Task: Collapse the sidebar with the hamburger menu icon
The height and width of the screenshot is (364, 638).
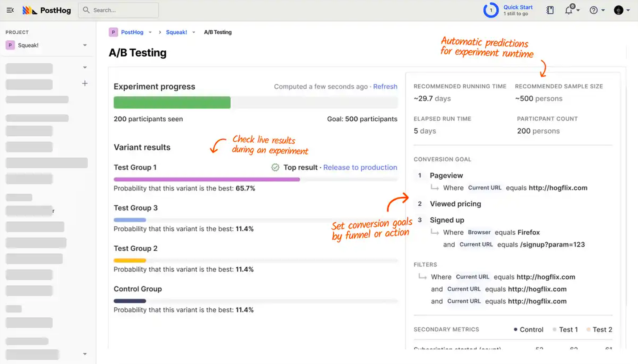Action: (x=10, y=10)
